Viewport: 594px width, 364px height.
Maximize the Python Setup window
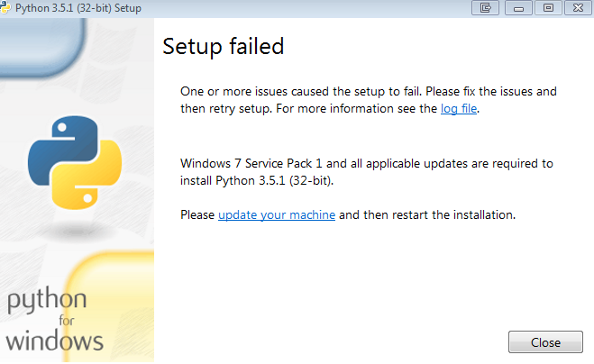pos(546,8)
